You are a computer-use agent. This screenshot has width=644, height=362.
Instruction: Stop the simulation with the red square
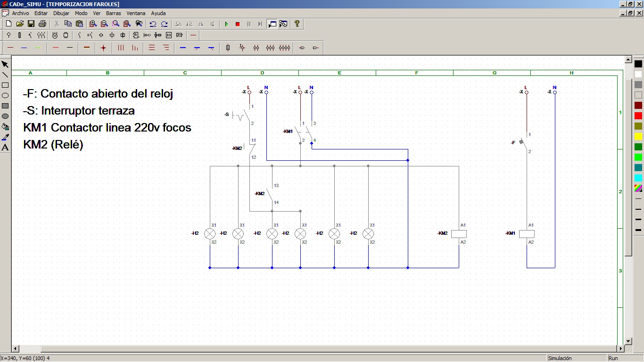pos(238,24)
